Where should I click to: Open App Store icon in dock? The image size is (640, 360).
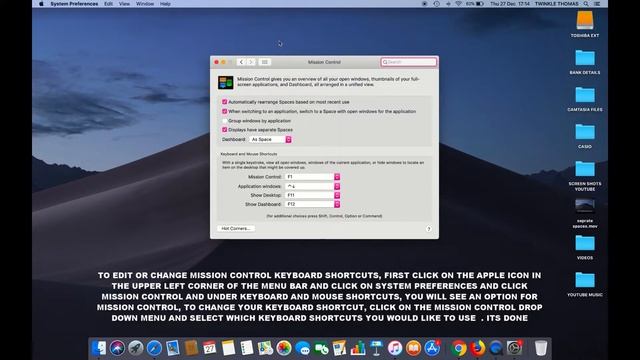point(432,348)
